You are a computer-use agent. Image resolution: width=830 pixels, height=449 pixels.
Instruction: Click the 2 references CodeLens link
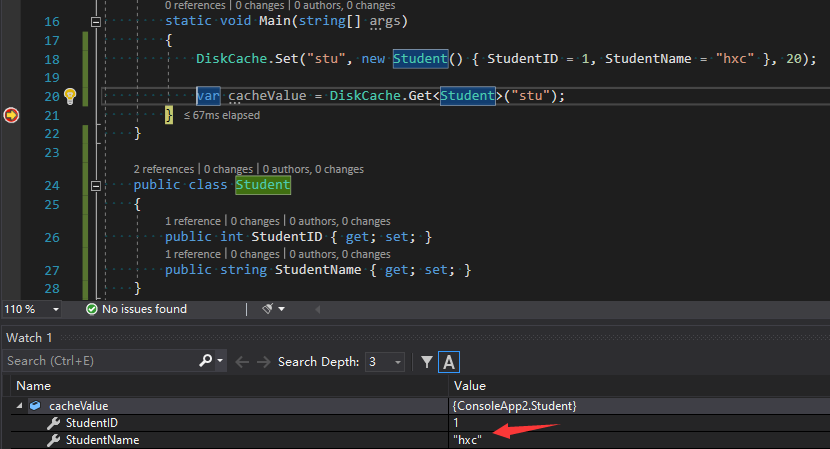coord(164,169)
